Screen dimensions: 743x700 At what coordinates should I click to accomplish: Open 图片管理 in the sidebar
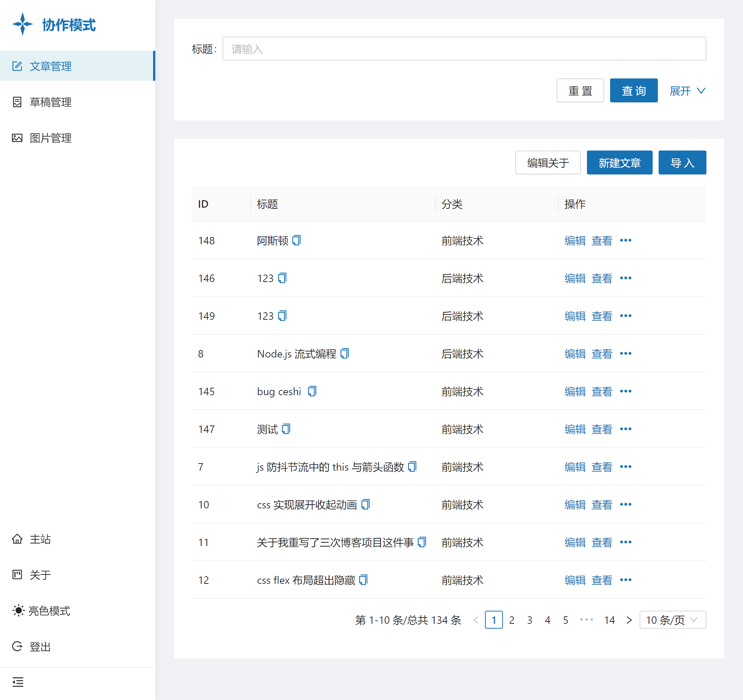pos(78,137)
